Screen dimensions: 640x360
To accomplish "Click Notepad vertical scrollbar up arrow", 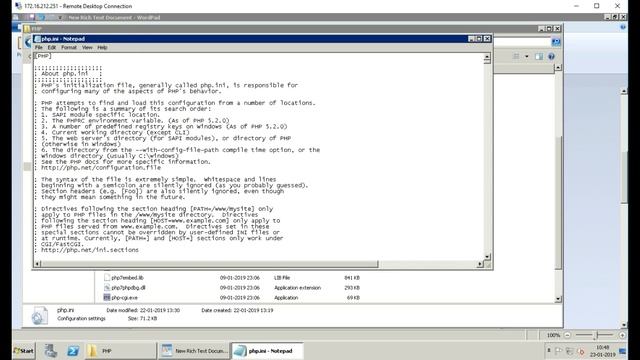I will (487, 58).
